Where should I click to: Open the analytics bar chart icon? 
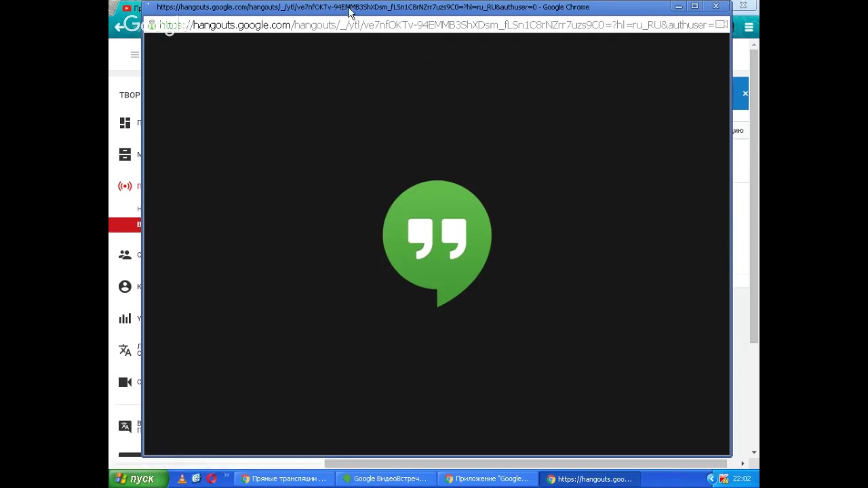click(125, 319)
